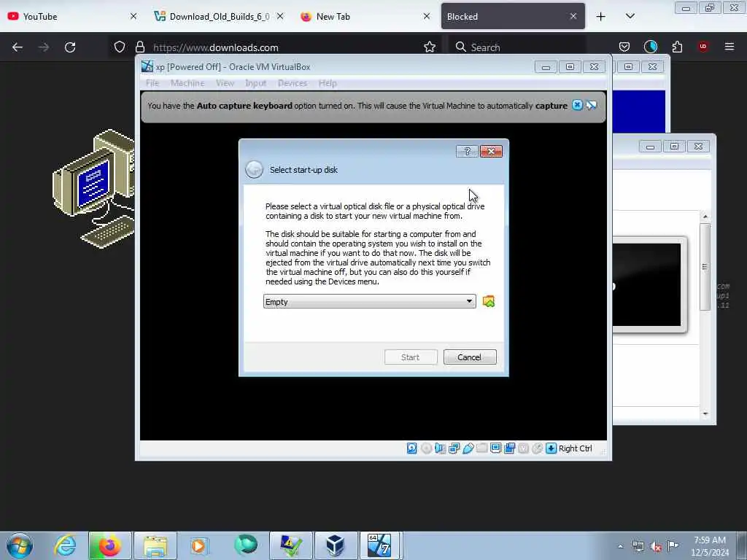Click the network adapters status icon
Screen dimensions: 747x560
click(x=454, y=448)
